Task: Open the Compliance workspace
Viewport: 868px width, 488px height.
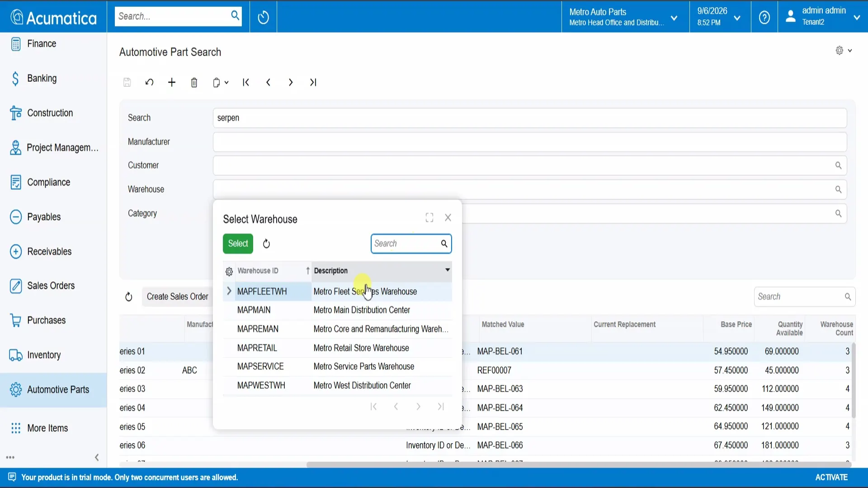Action: tap(53, 182)
